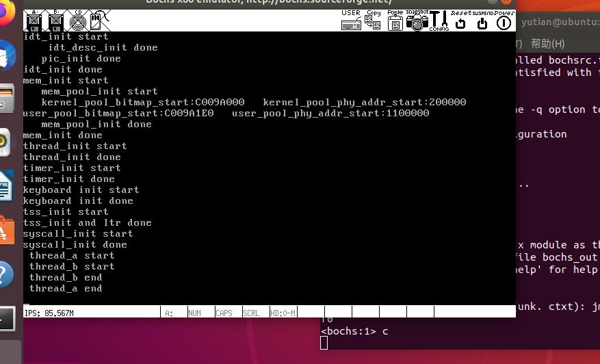Click the Copy icon in Bochs toolbar

click(x=373, y=20)
